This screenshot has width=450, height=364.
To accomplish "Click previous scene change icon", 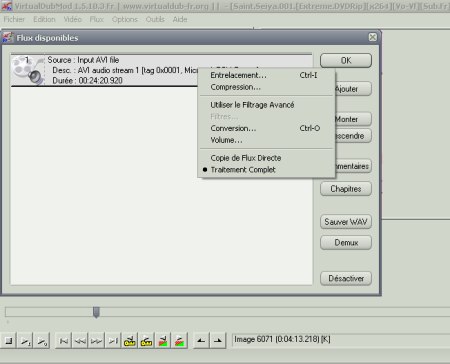I will [163, 341].
